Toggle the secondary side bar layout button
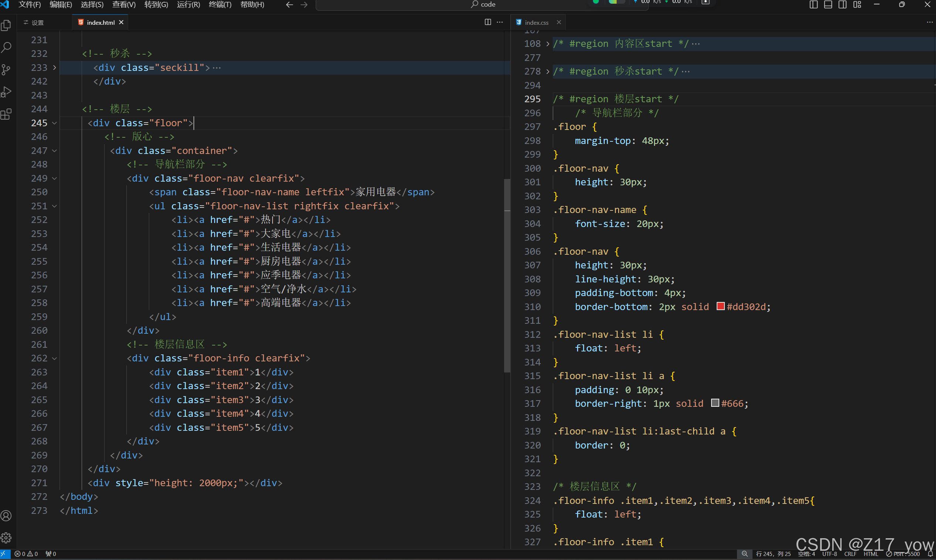Screen dimensions: 936x560 (843, 4)
